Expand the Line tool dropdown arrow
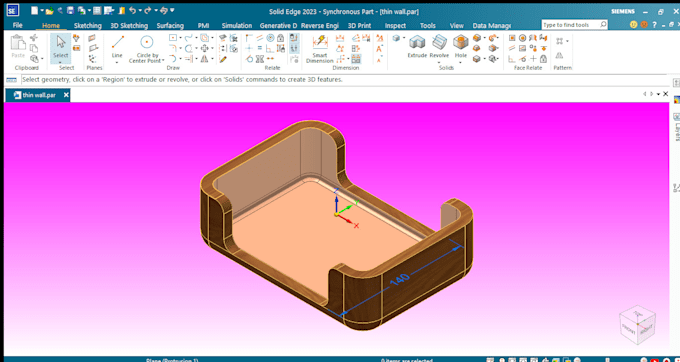 click(117, 62)
